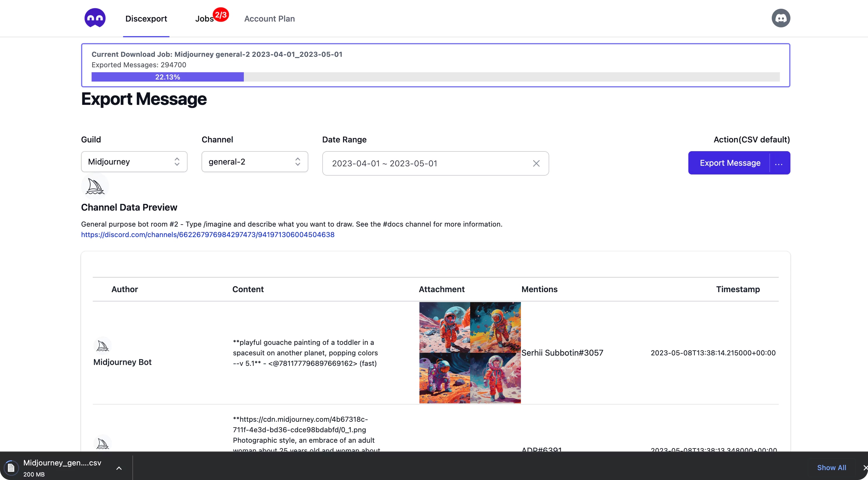Expand export action options with three dots
The width and height of the screenshot is (868, 480).
tap(779, 163)
